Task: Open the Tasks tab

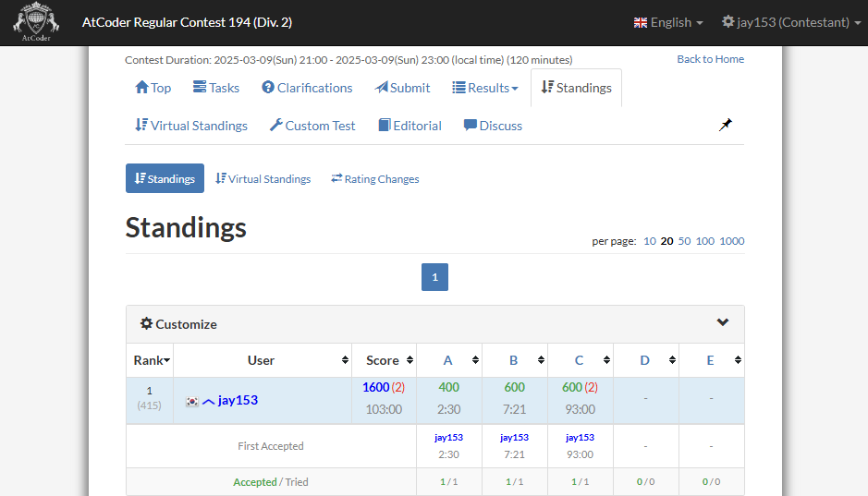Action: click(x=216, y=88)
